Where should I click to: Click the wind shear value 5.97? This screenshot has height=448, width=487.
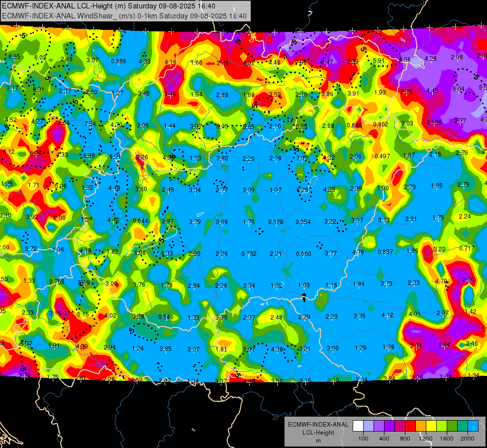click(x=26, y=344)
